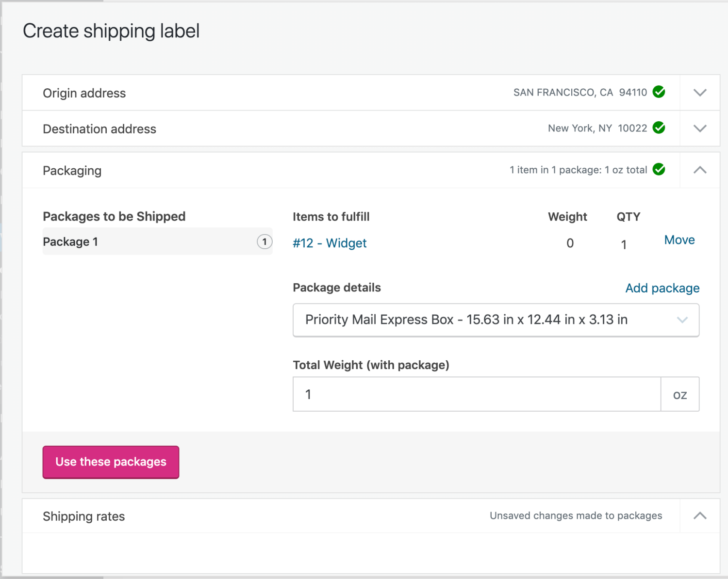Click the green checkmark beside Origin address
Screen dimensions: 728x579
coord(659,92)
